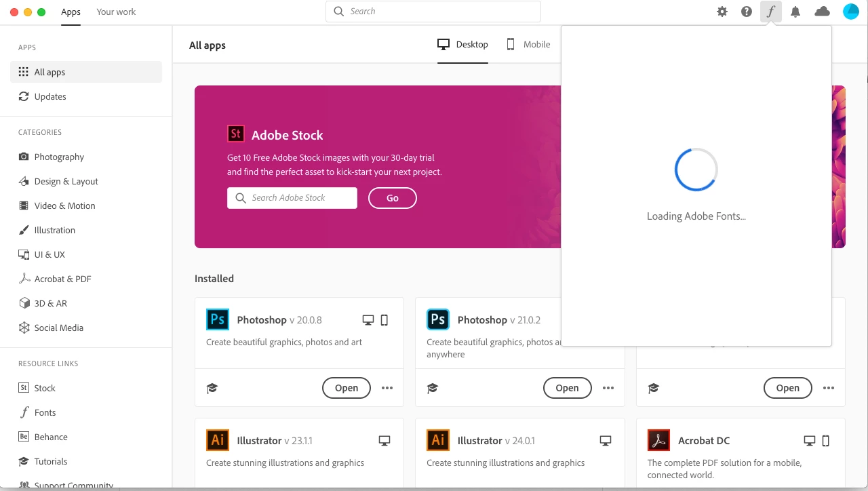868x491 pixels.
Task: Click the cloud activity icon
Action: 822,12
